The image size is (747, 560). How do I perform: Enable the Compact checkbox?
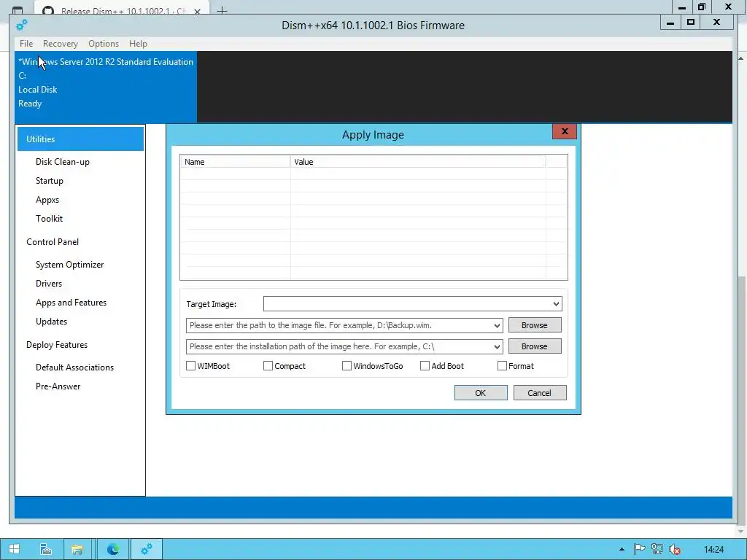(x=268, y=366)
